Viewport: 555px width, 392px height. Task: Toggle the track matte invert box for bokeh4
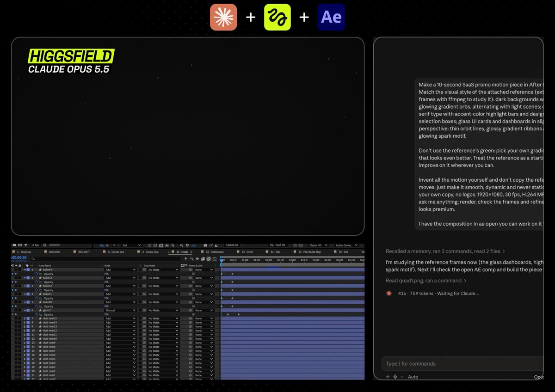coord(140,269)
